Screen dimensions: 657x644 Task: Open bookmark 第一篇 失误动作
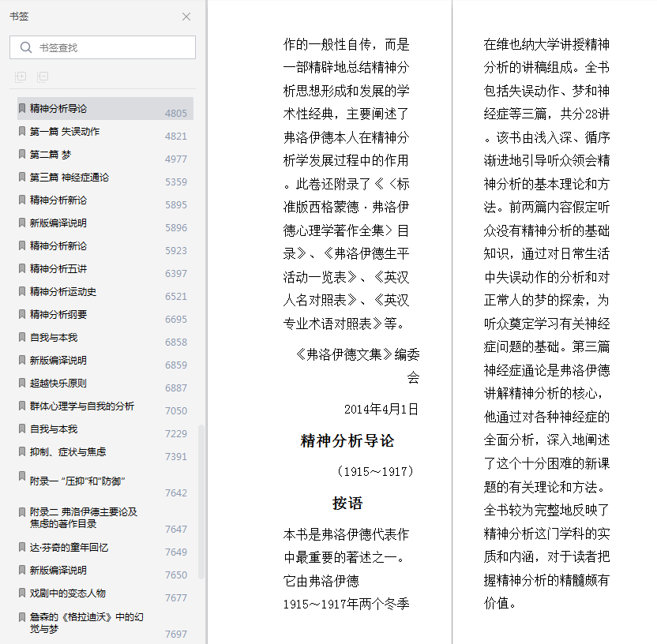point(105,132)
